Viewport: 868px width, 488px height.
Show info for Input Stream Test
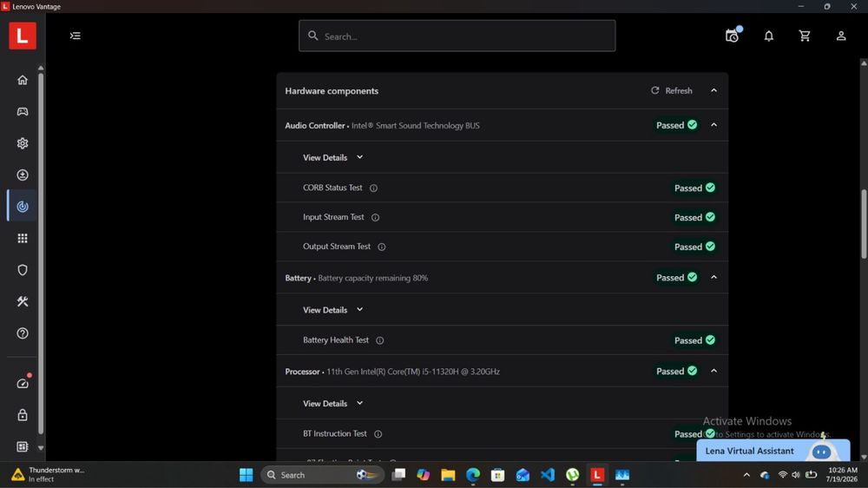pyautogui.click(x=375, y=217)
